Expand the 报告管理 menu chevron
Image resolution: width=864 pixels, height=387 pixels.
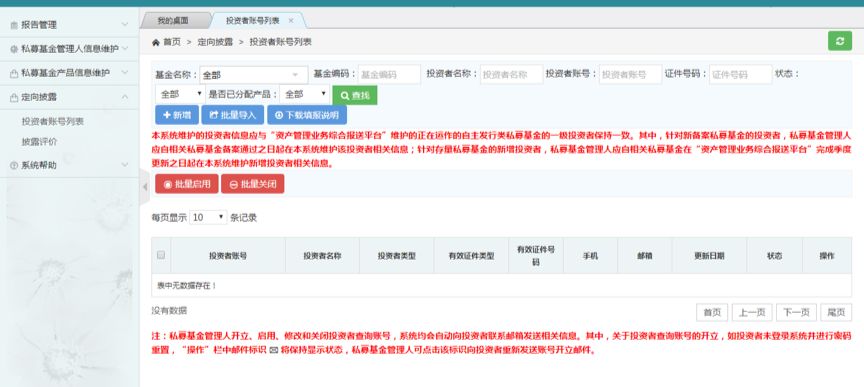(125, 25)
